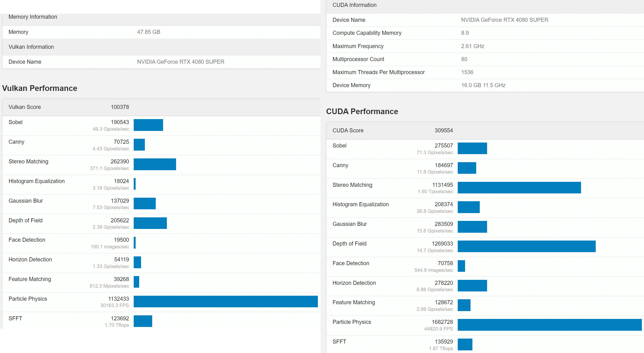This screenshot has width=644, height=353.
Task: Click the Memory Information section header
Action: pyautogui.click(x=33, y=17)
